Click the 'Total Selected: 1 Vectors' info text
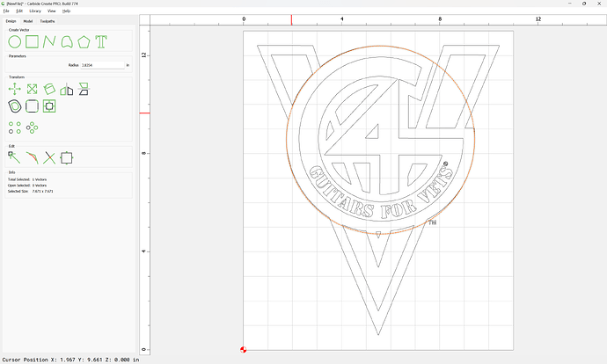The width and height of the screenshot is (607, 364). point(27,179)
